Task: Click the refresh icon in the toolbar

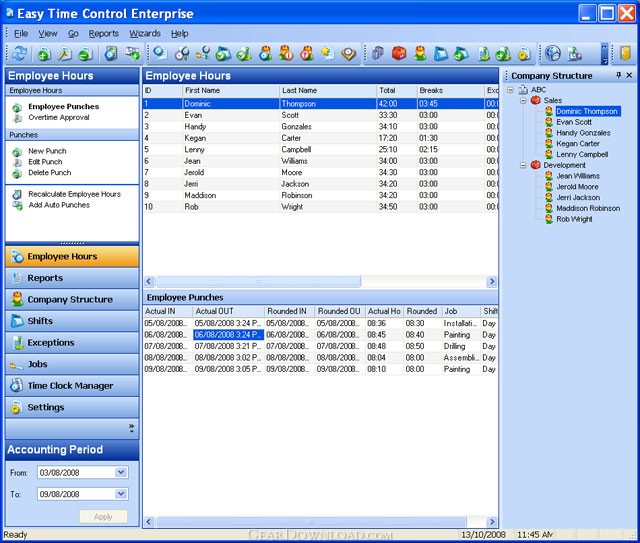Action: (x=18, y=53)
